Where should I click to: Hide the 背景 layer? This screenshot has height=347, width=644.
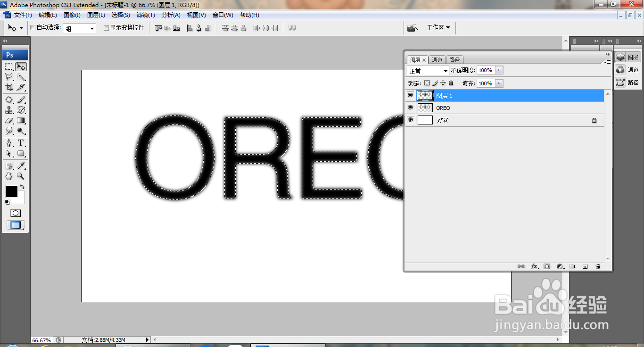pyautogui.click(x=410, y=120)
